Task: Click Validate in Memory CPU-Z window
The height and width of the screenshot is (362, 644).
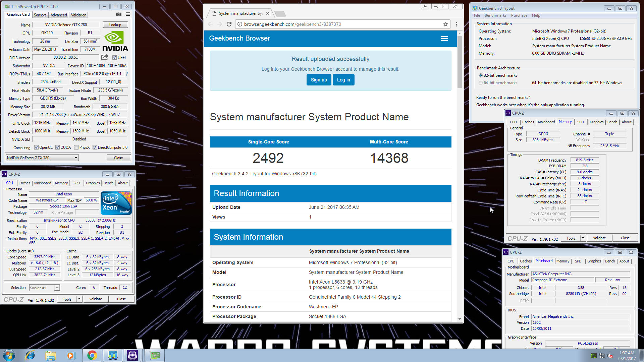Action: tap(599, 238)
